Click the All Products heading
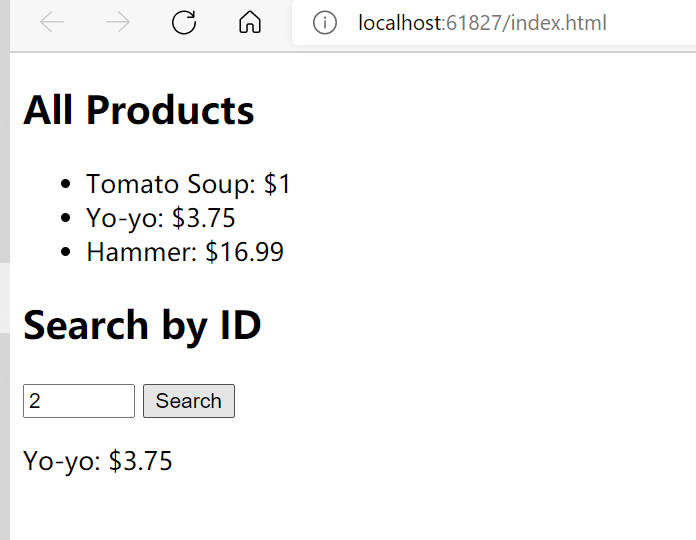The image size is (696, 540). click(139, 110)
